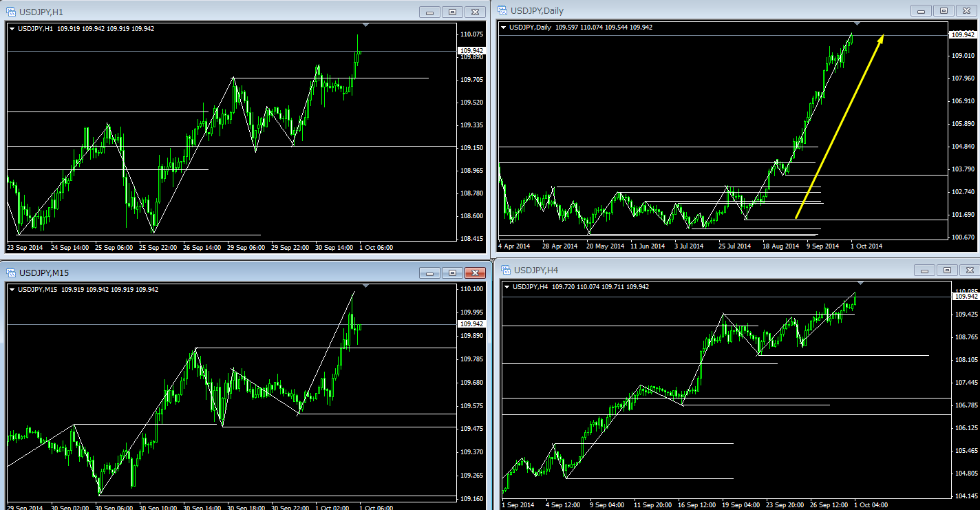Maximize the USDJPY,H4 chart window
980x510 pixels.
click(947, 270)
